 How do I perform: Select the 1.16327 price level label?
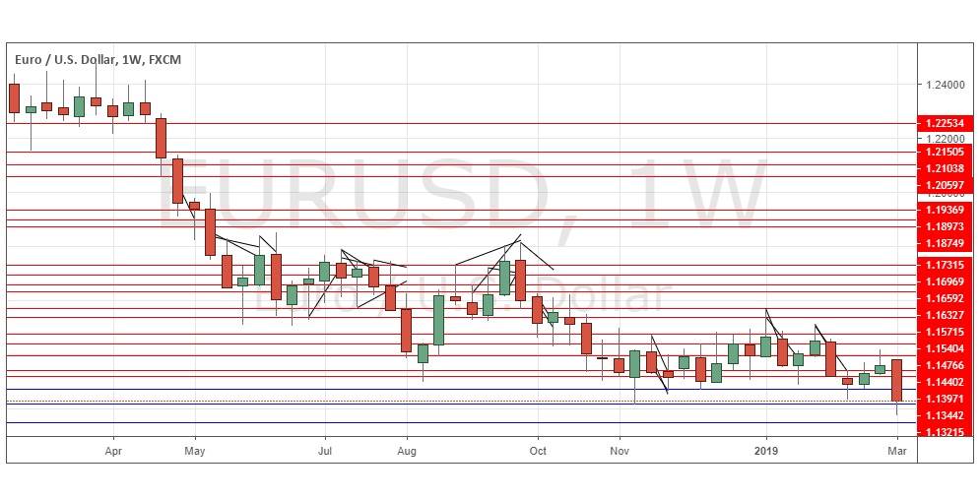[x=945, y=315]
